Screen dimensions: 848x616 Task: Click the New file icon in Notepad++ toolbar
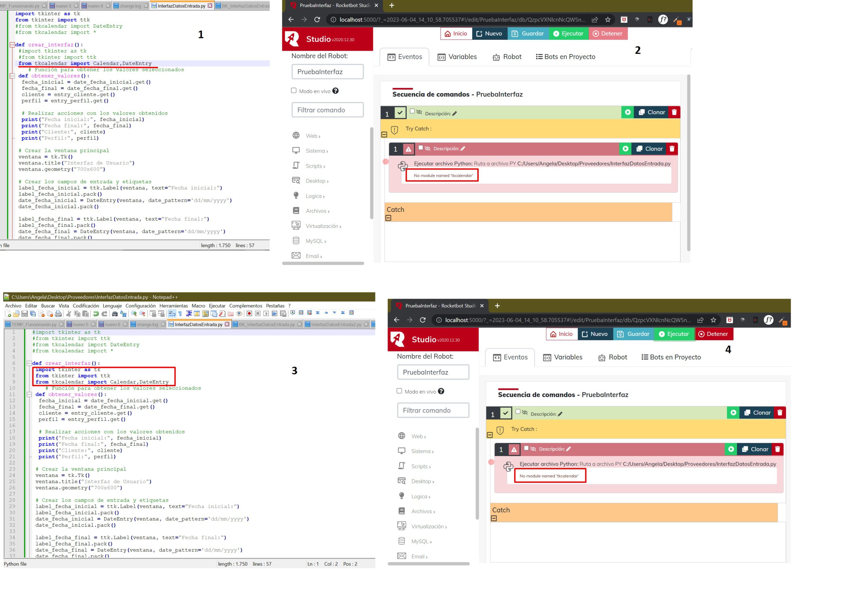[x=8, y=314]
